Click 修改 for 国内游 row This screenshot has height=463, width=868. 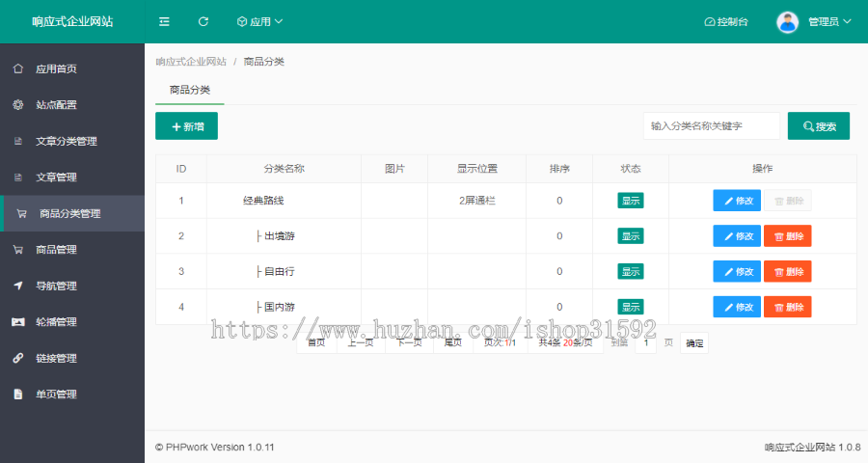[x=737, y=307]
